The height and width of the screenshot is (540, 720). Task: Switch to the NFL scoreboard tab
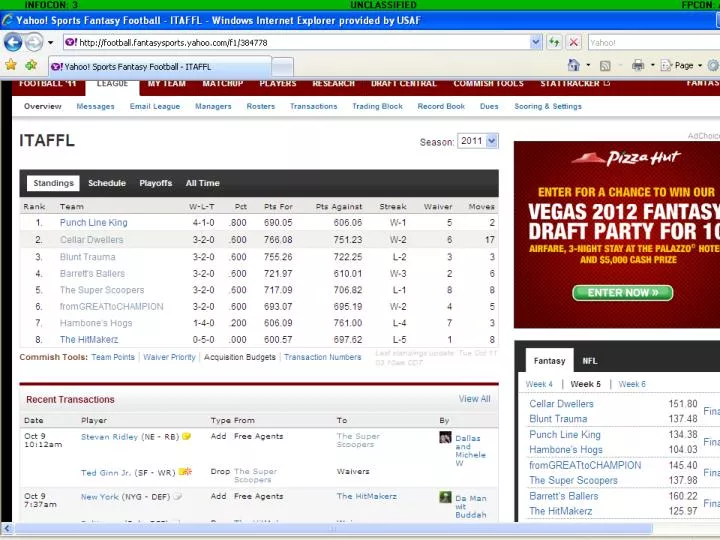coord(590,361)
